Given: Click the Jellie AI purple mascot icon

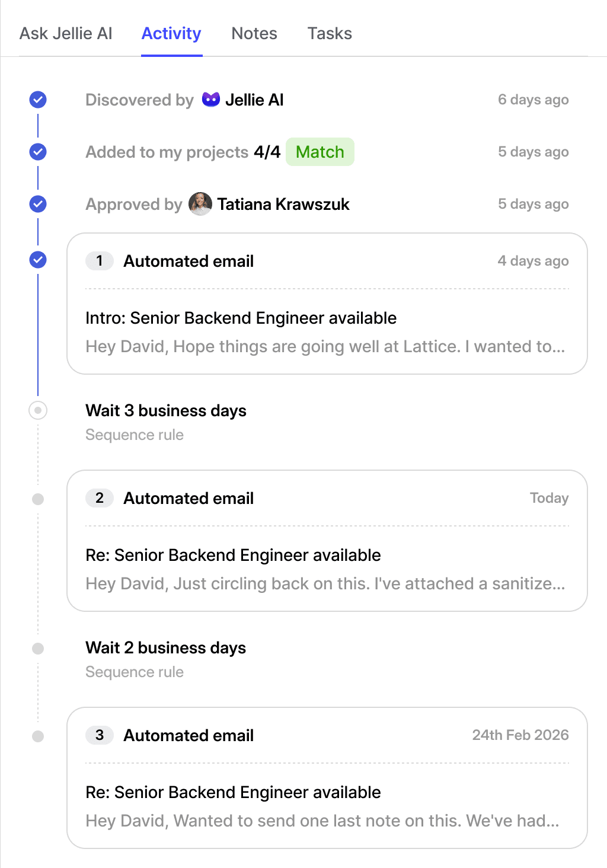Looking at the screenshot, I should click(211, 99).
